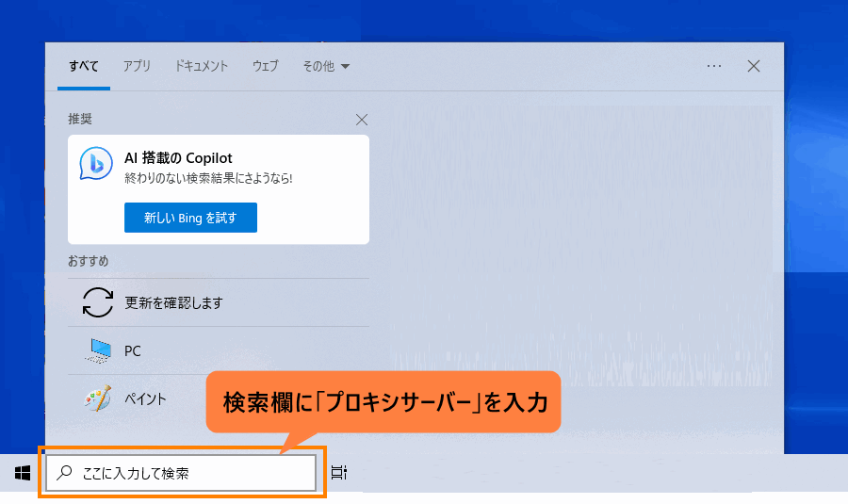Select the すべて tab
The height and width of the screenshot is (504, 848).
tap(84, 66)
